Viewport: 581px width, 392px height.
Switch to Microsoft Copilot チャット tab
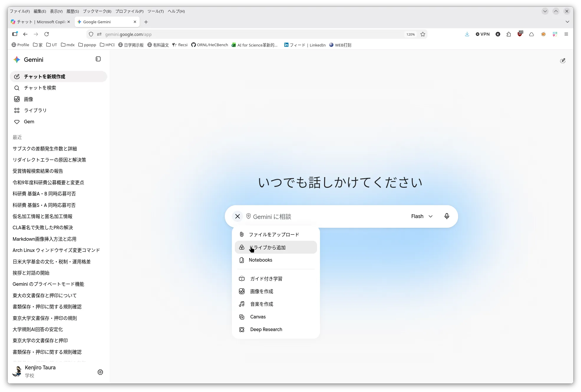pos(39,22)
